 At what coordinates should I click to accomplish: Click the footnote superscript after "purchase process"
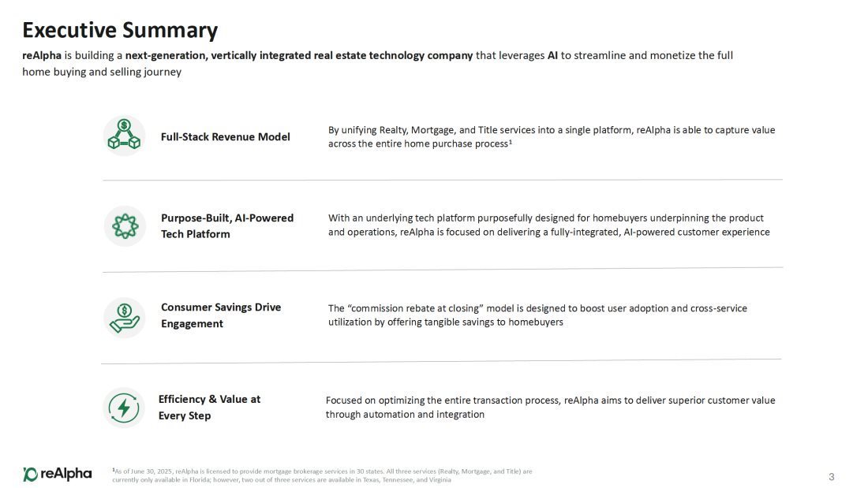point(511,142)
